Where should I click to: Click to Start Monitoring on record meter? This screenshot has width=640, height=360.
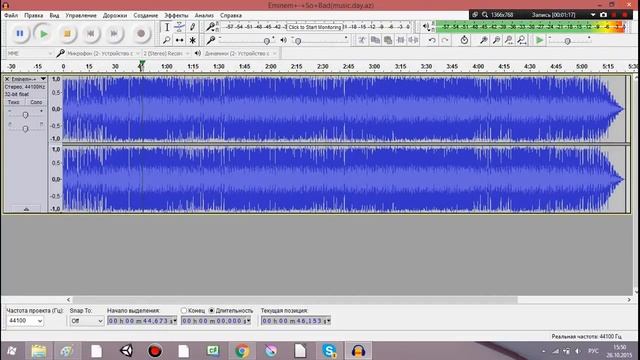coord(315,27)
